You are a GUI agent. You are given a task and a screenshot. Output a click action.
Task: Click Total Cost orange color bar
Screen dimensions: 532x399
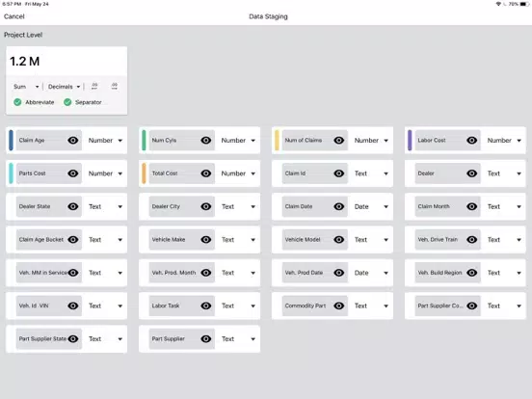(x=144, y=173)
